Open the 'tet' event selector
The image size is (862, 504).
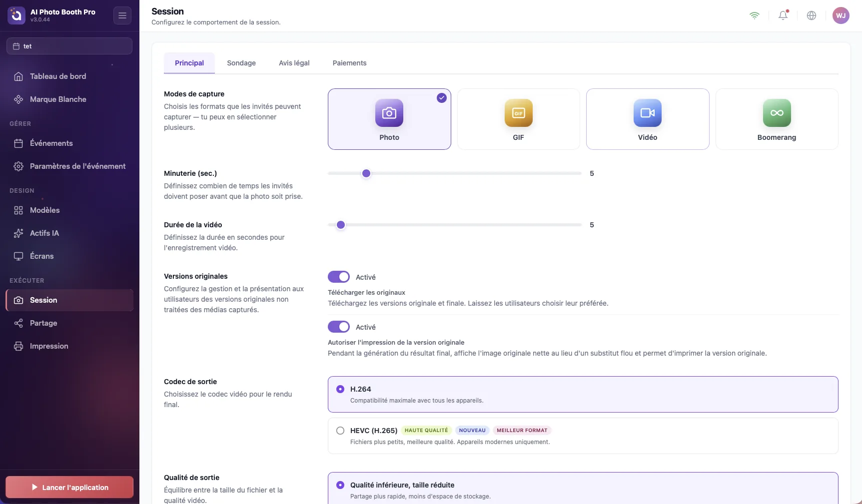69,46
